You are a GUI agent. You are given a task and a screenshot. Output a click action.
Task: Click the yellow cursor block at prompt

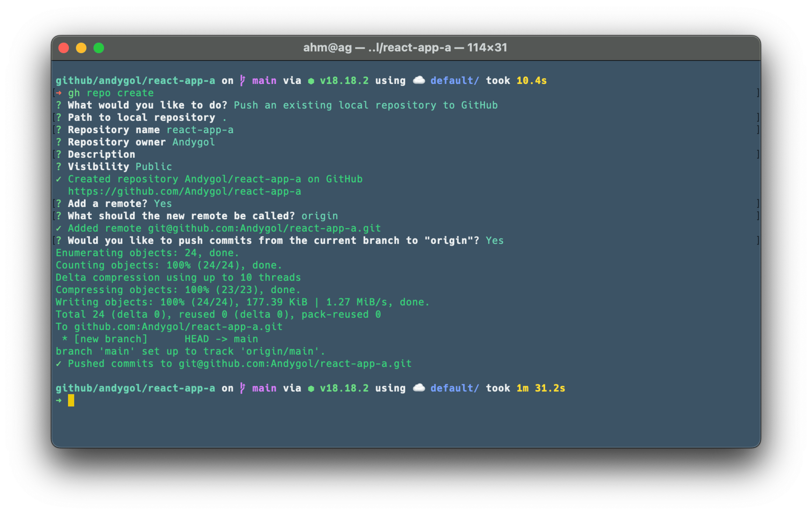pos(72,400)
